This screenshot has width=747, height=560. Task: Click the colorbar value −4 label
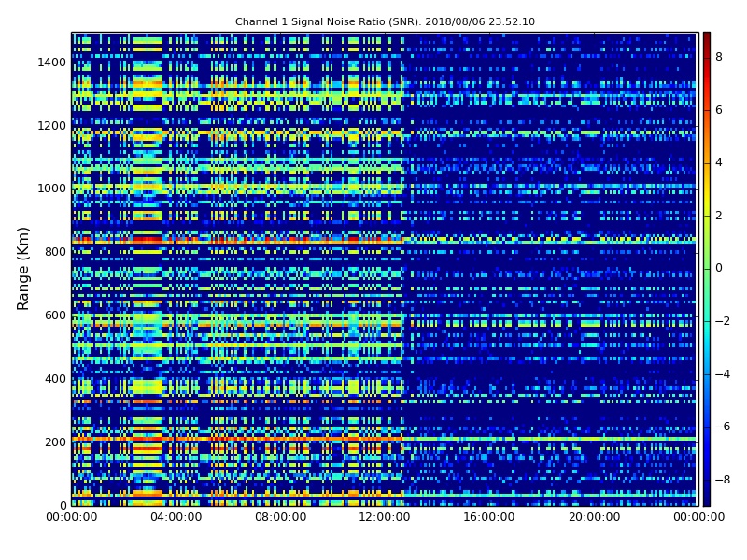coord(723,374)
